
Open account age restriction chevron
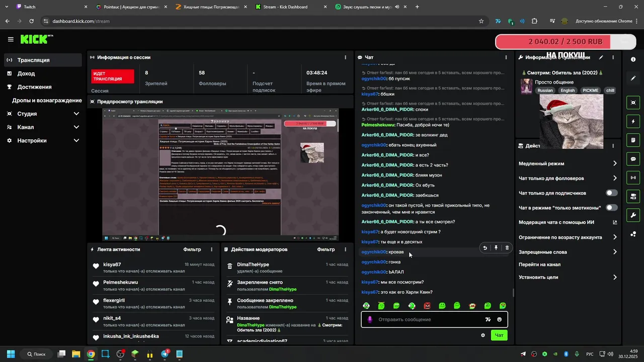615,237
